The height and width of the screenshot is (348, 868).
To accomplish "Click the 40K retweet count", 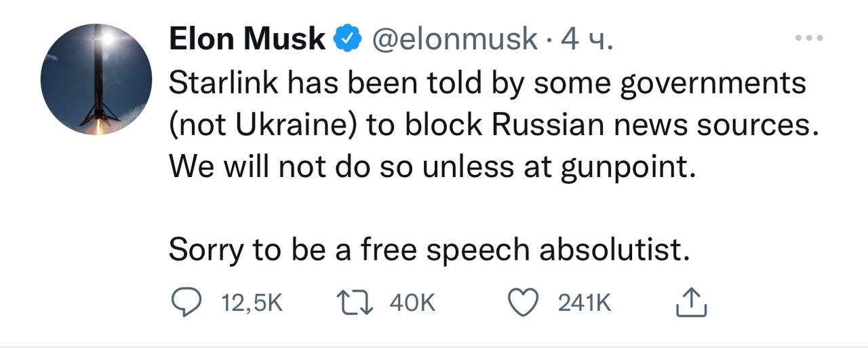I will point(412,304).
